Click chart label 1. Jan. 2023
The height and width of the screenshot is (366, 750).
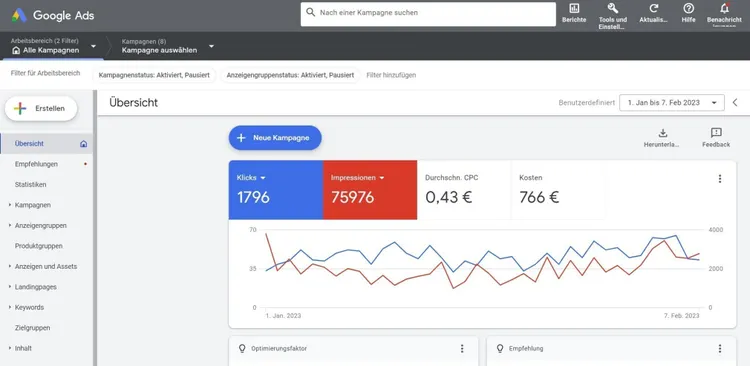click(283, 316)
